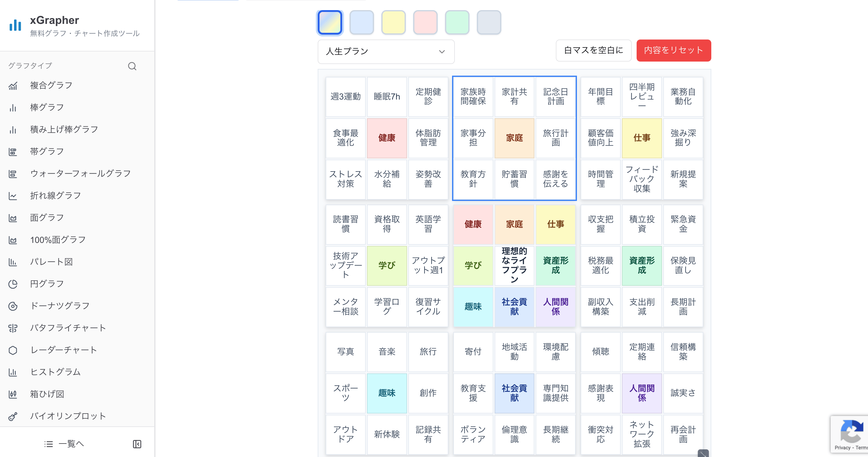This screenshot has height=457, width=868.
Task: Click the 円グラフ pie icon
Action: click(x=13, y=284)
